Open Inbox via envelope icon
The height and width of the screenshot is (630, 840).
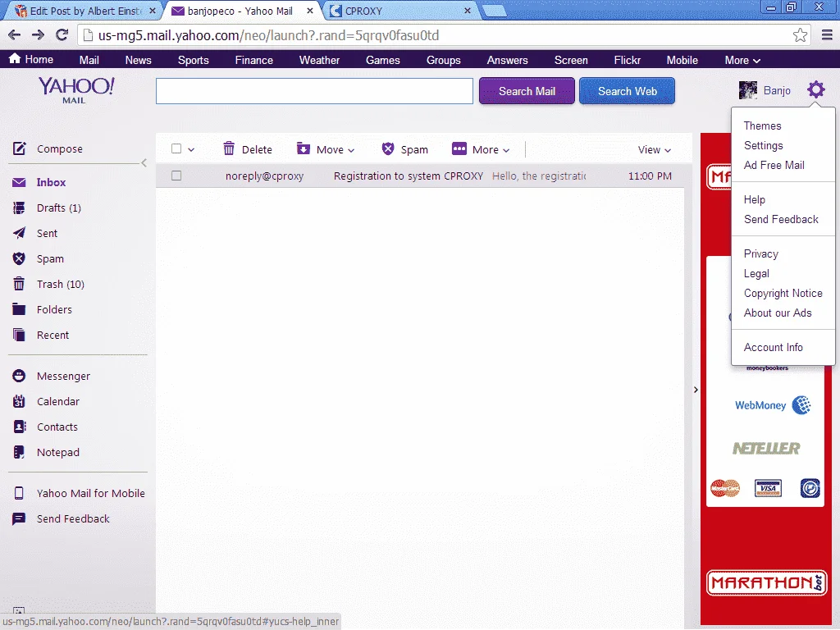(19, 183)
